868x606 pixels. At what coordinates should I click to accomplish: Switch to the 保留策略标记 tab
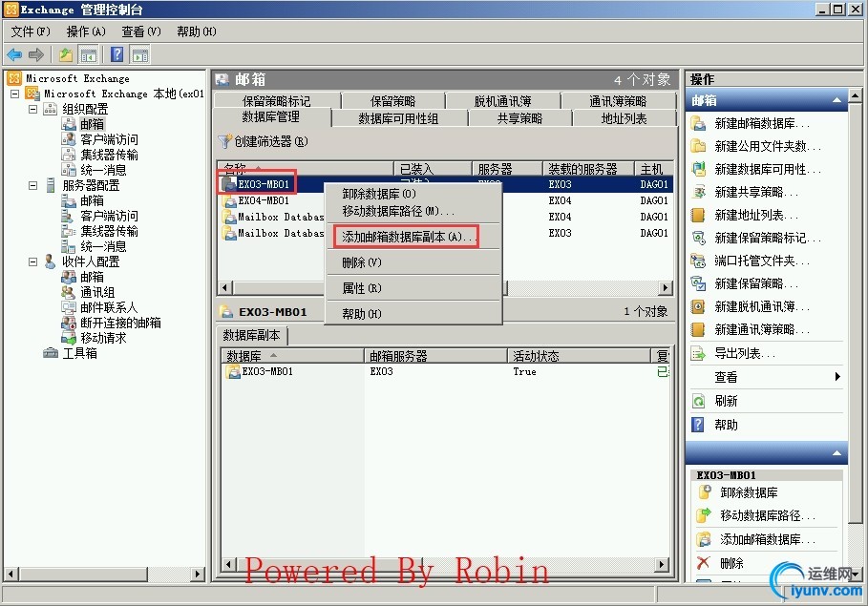(276, 101)
